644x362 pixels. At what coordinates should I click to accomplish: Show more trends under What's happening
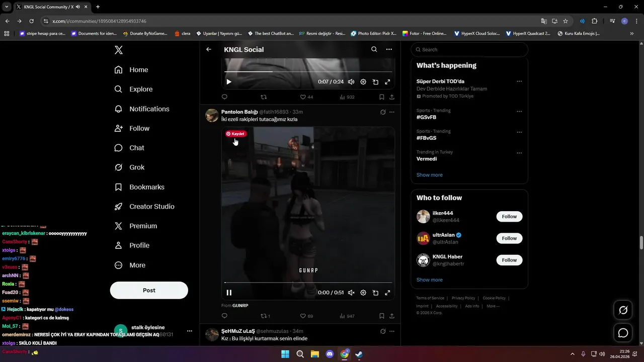tap(430, 175)
